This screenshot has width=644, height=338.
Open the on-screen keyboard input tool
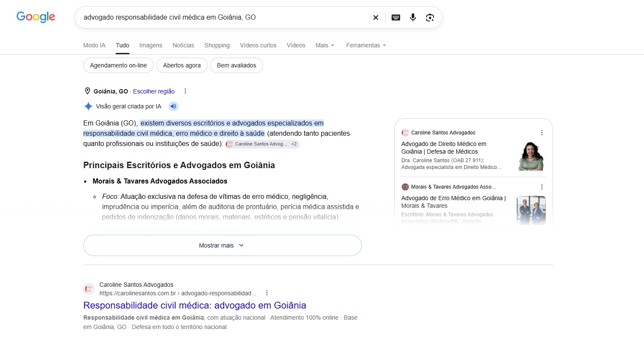pos(396,17)
